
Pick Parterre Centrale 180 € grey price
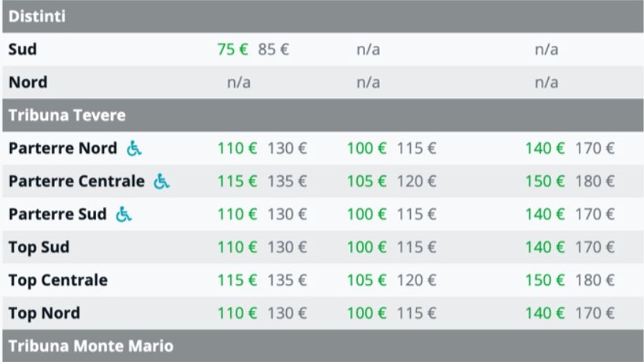coord(595,182)
